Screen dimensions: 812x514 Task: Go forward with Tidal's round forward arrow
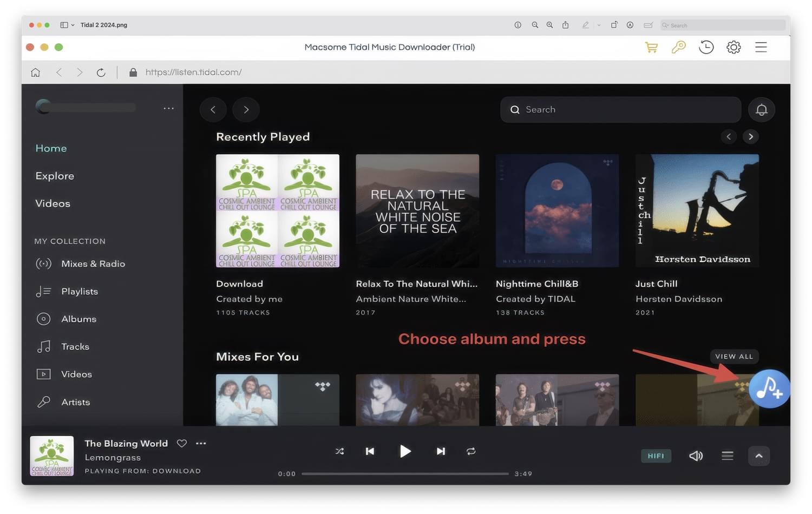pos(246,110)
